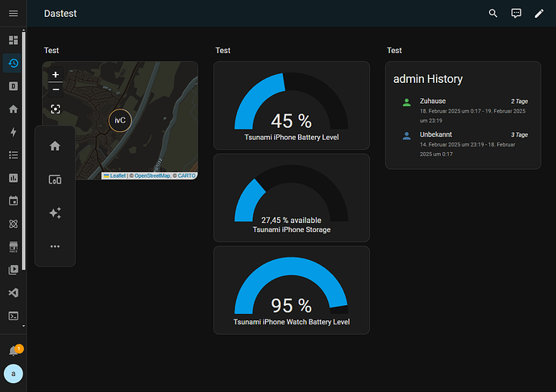Image resolution: width=556 pixels, height=392 pixels.
Task: Zoom in on the map
Action: pos(55,75)
